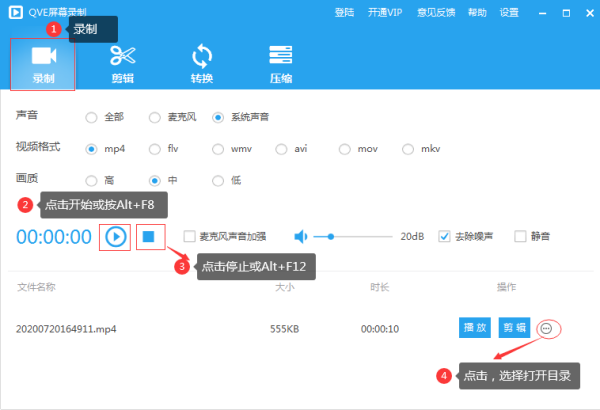Image resolution: width=600 pixels, height=410 pixels.
Task: Click the 555KB file size value
Action: [x=284, y=329]
